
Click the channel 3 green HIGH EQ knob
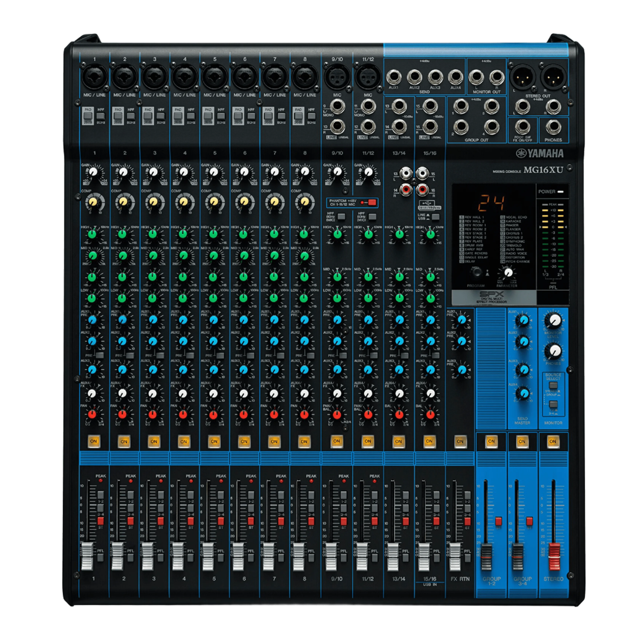(153, 234)
